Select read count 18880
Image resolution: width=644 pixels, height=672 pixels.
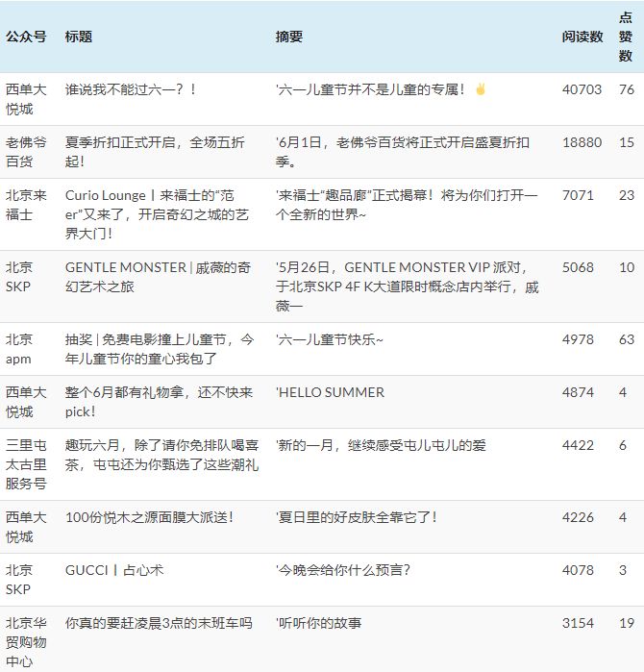coord(582,142)
